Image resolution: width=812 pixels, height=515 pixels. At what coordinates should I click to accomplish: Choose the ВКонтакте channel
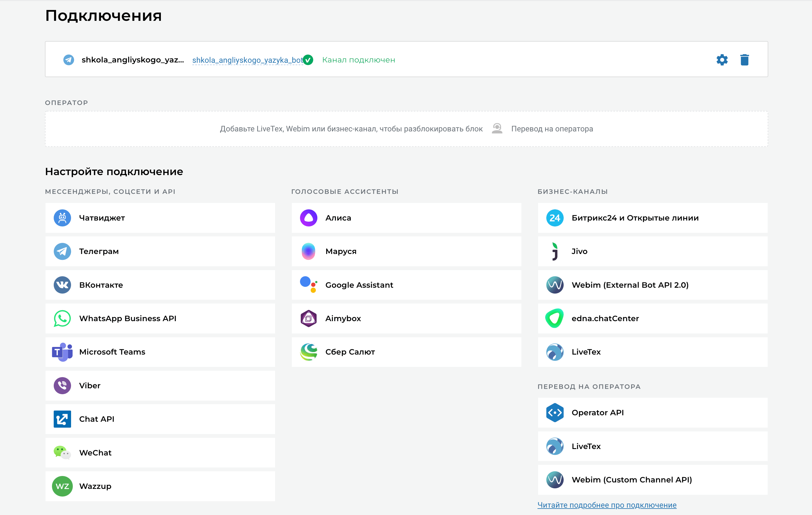coord(160,285)
